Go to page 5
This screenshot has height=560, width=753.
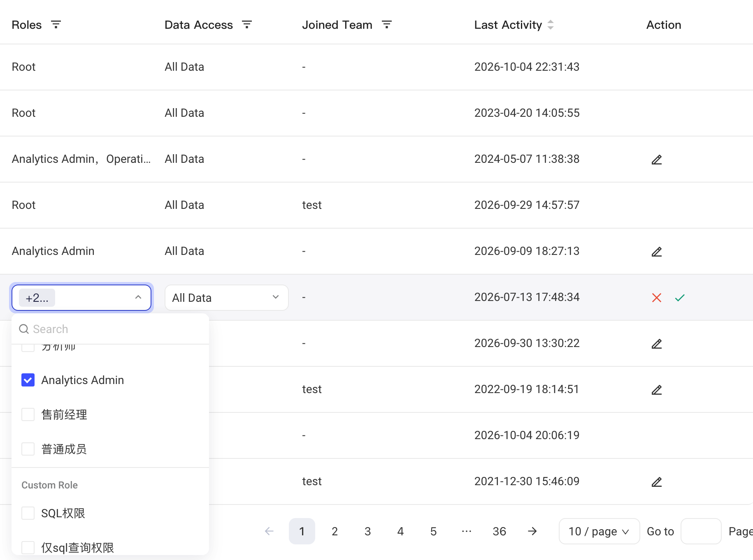434,531
